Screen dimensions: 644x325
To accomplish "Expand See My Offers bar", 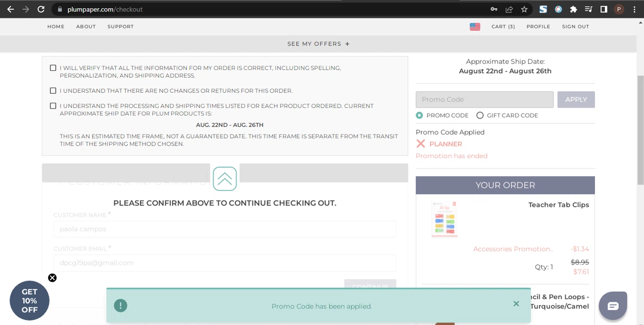I will pos(319,44).
